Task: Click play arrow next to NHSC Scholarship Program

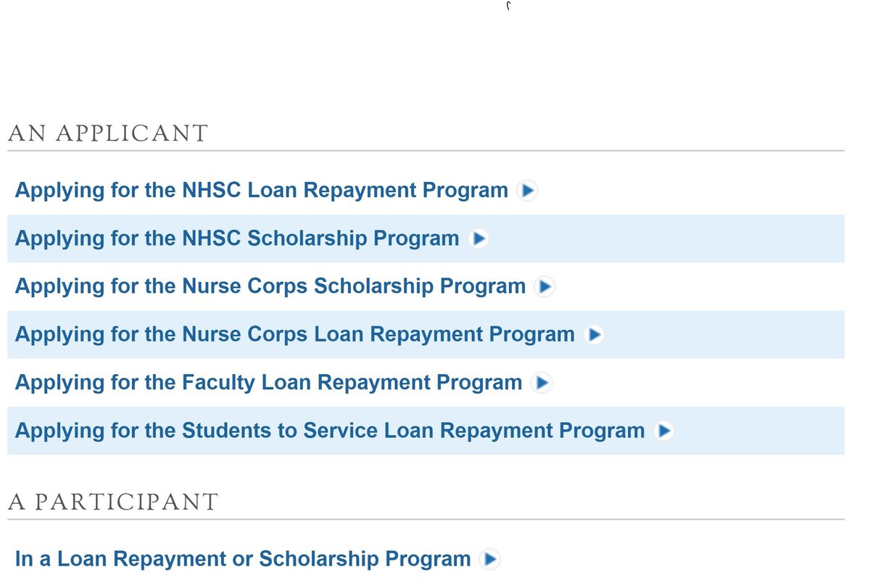Action: pos(478,239)
